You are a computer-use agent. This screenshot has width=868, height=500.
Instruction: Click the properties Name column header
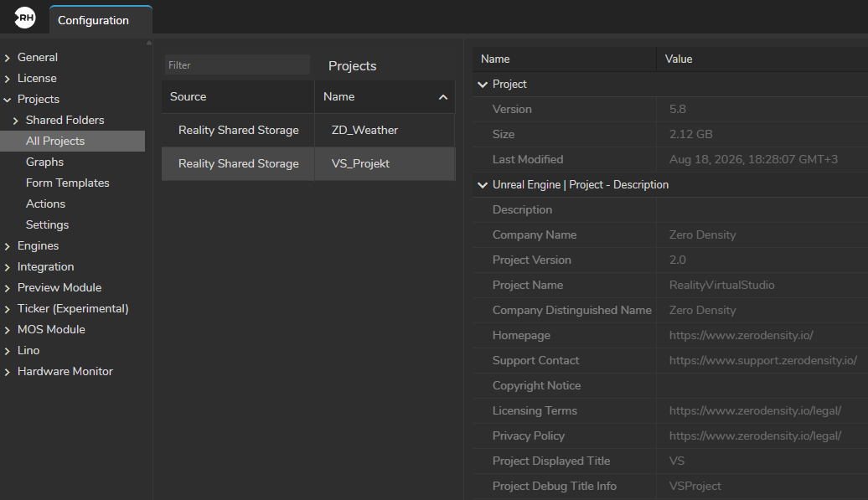(564, 59)
